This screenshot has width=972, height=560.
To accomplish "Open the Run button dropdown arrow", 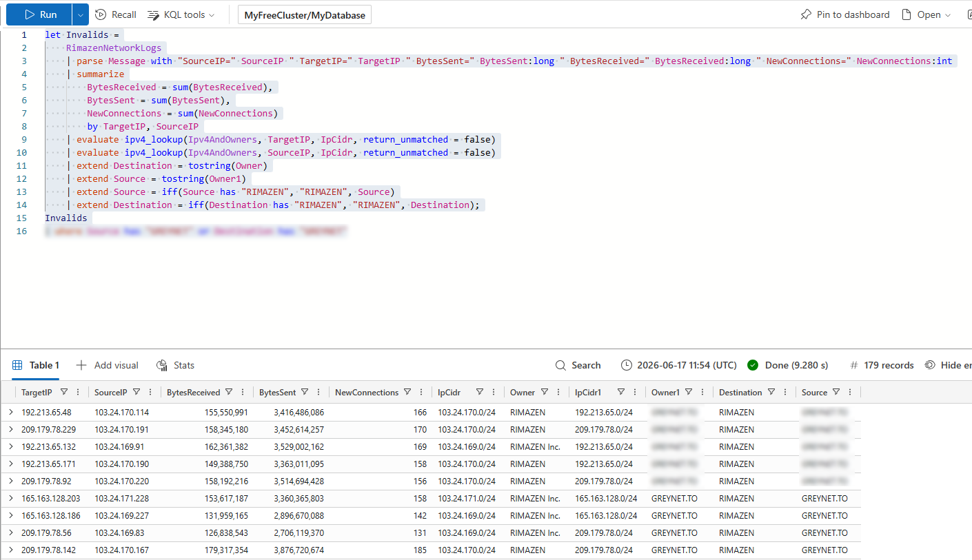I will [x=81, y=14].
